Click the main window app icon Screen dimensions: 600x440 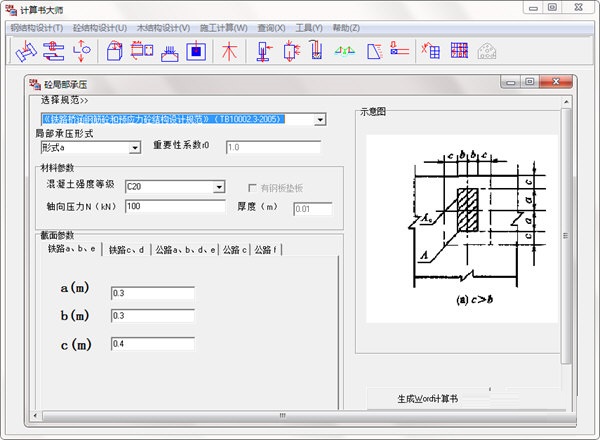[x=11, y=10]
